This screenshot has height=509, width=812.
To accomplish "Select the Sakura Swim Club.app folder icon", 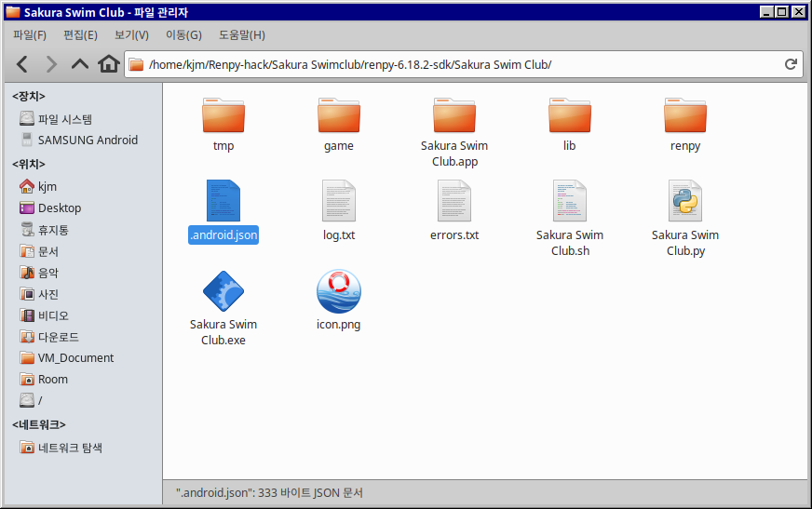I will [454, 114].
